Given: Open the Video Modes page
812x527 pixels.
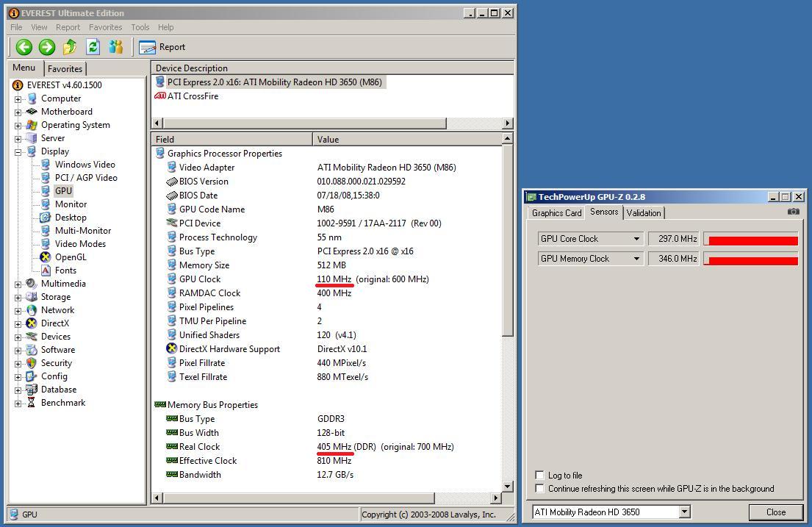Looking at the screenshot, I should [80, 243].
